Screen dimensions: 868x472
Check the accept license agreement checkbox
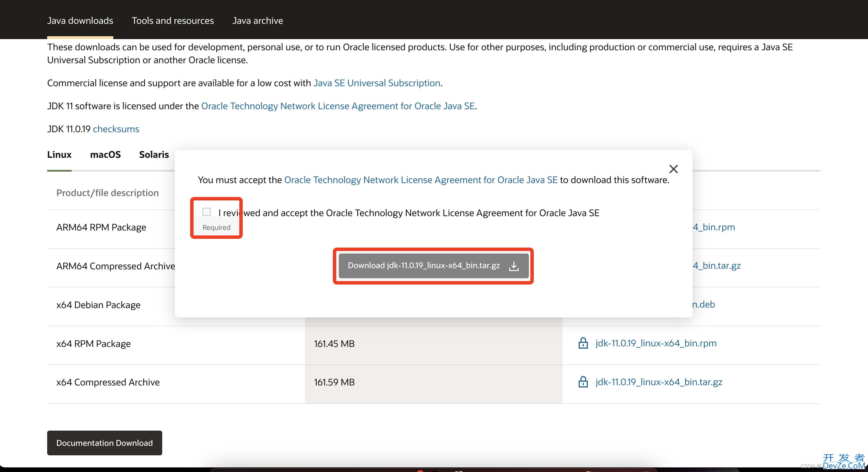pyautogui.click(x=207, y=212)
